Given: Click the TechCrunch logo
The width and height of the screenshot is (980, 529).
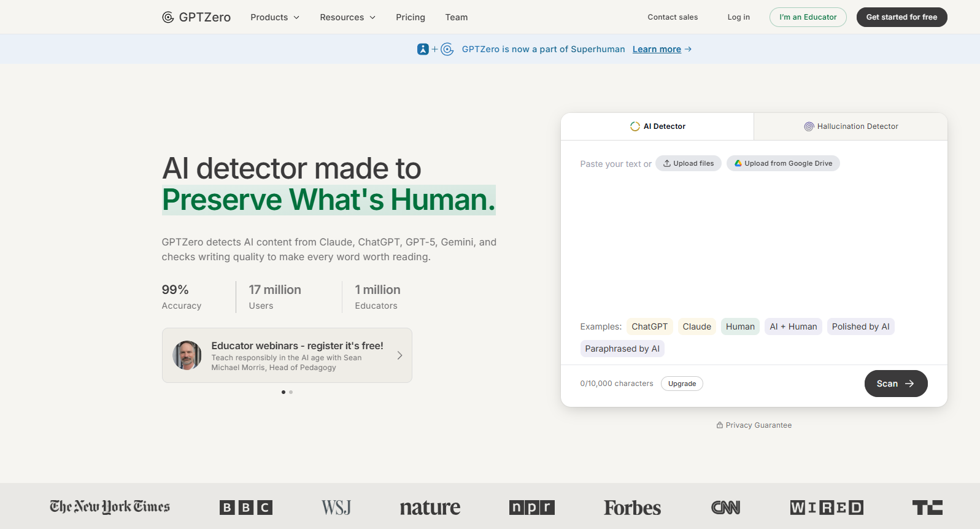Looking at the screenshot, I should (x=928, y=508).
